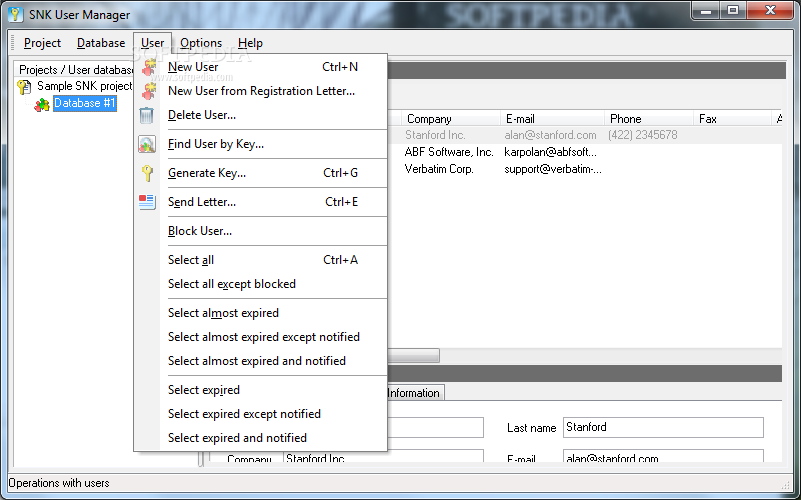Viewport: 801px width, 500px height.
Task: Click the horizontal scrollbar thumb under user list
Action: point(414,355)
